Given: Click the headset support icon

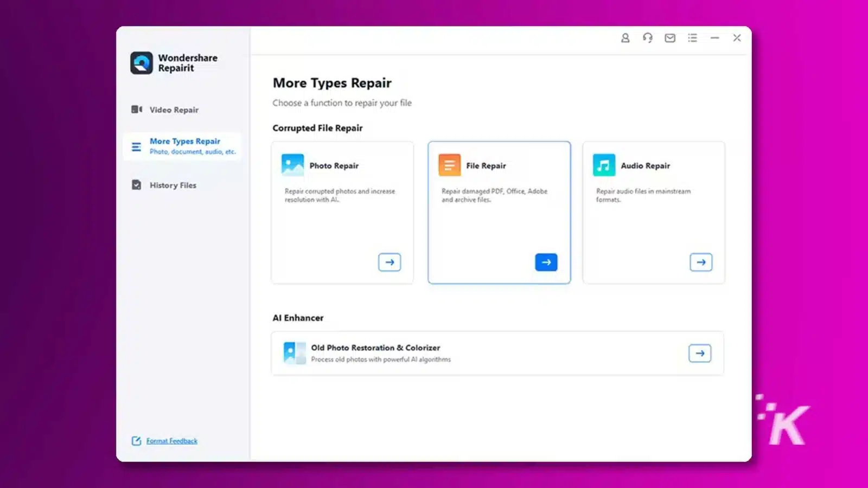Looking at the screenshot, I should pyautogui.click(x=647, y=38).
